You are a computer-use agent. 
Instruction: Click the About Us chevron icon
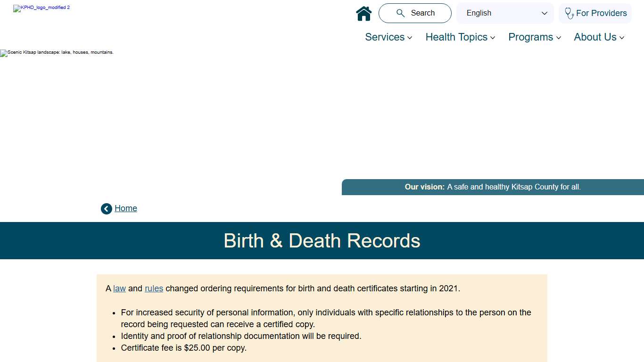click(x=622, y=37)
